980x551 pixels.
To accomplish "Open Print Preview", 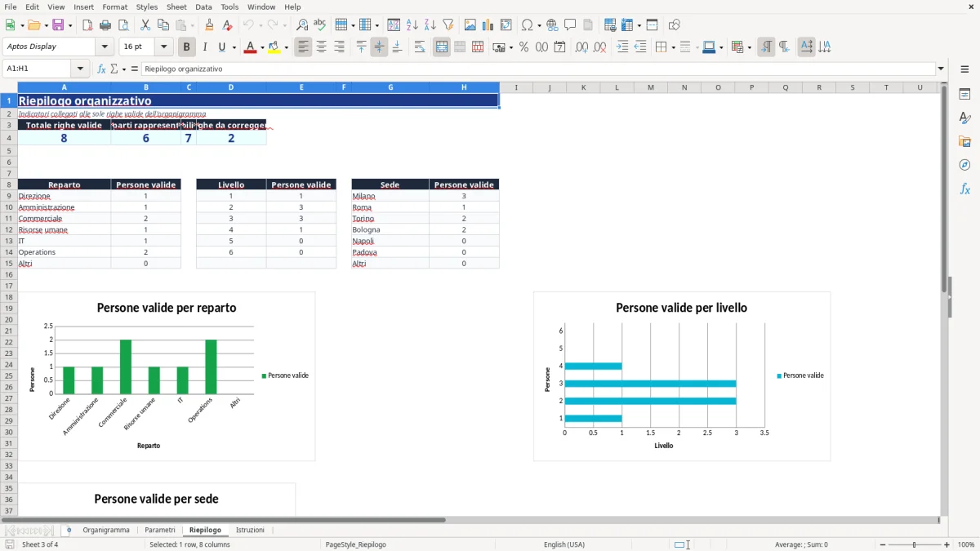I will point(123,25).
